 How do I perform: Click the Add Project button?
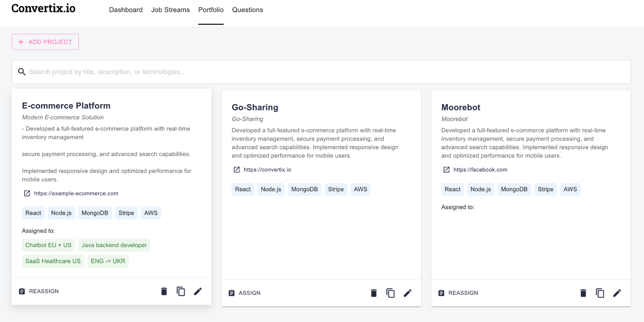click(x=45, y=42)
